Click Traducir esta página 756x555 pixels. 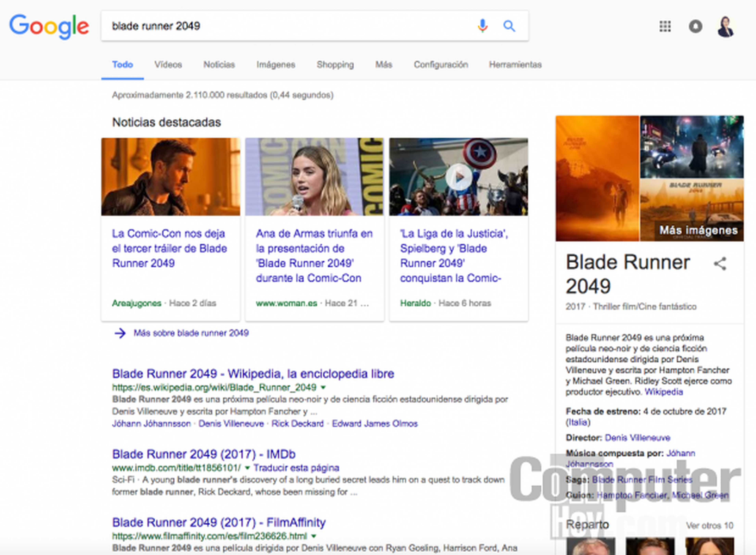point(296,468)
